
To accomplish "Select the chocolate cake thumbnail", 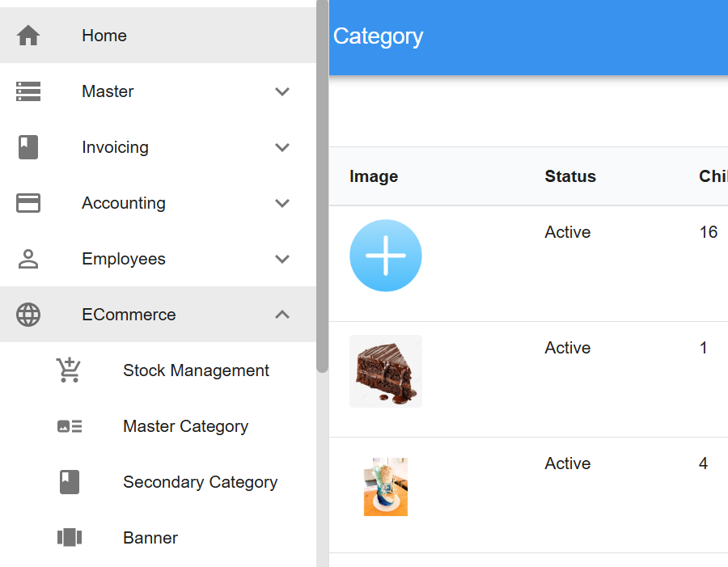I will pyautogui.click(x=386, y=371).
